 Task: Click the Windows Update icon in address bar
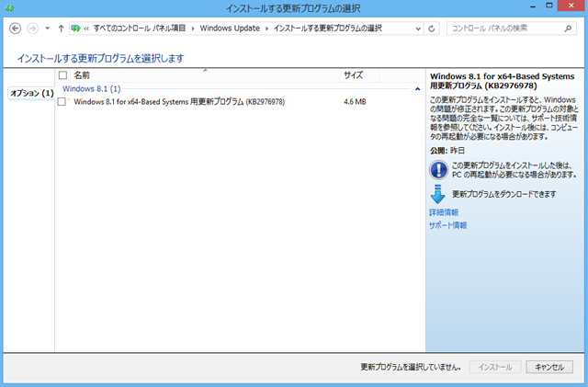tap(75, 28)
